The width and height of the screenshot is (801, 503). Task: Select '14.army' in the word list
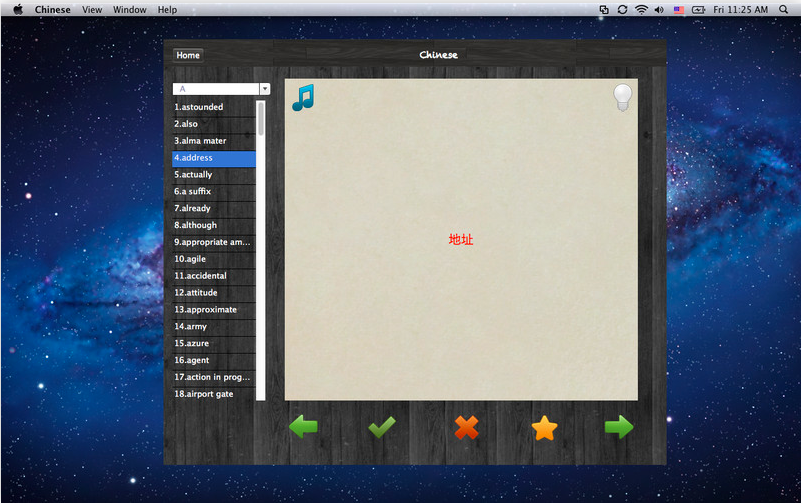point(214,326)
